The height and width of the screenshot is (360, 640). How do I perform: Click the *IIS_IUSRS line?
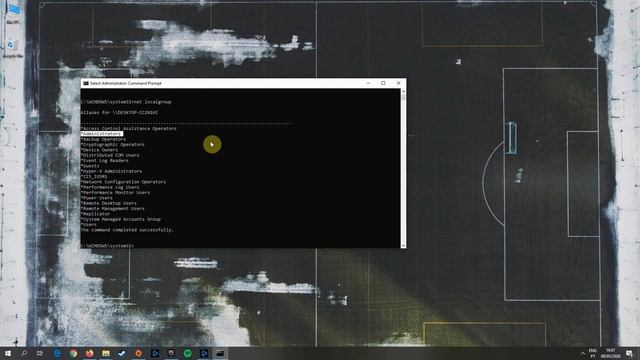point(94,176)
